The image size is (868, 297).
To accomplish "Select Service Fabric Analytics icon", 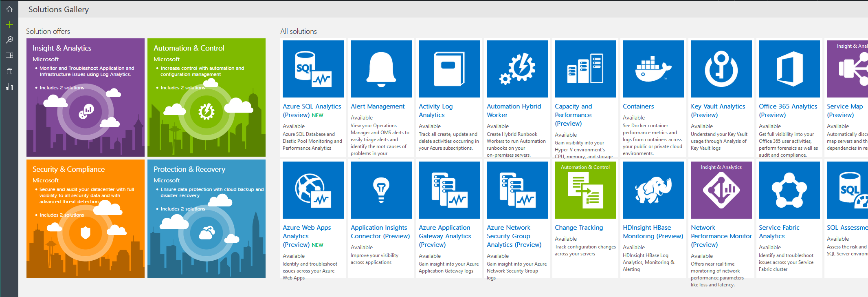I will (789, 190).
